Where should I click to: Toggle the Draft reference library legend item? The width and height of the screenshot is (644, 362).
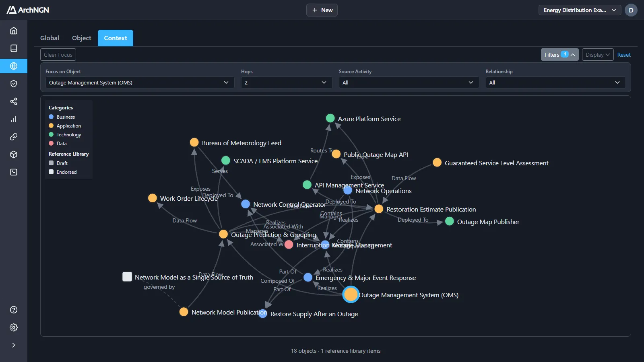58,163
